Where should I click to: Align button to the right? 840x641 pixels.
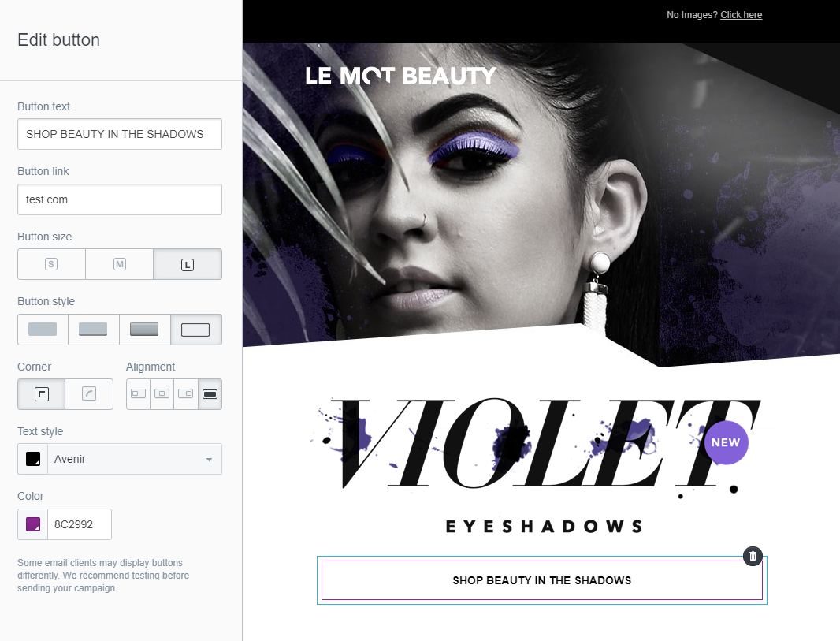click(x=186, y=394)
